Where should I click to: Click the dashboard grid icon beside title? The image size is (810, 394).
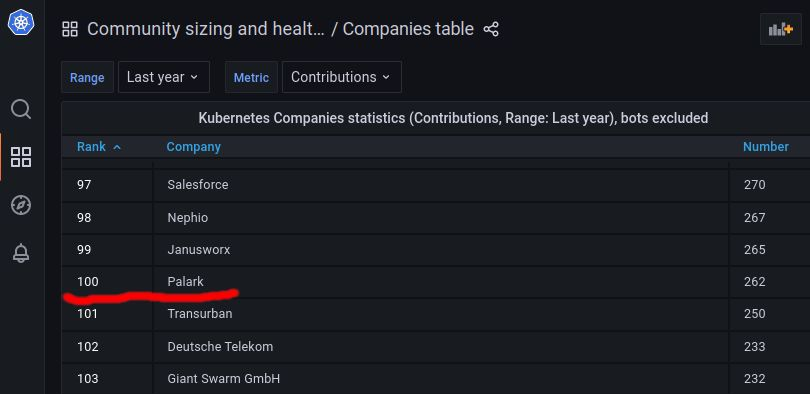pos(70,29)
